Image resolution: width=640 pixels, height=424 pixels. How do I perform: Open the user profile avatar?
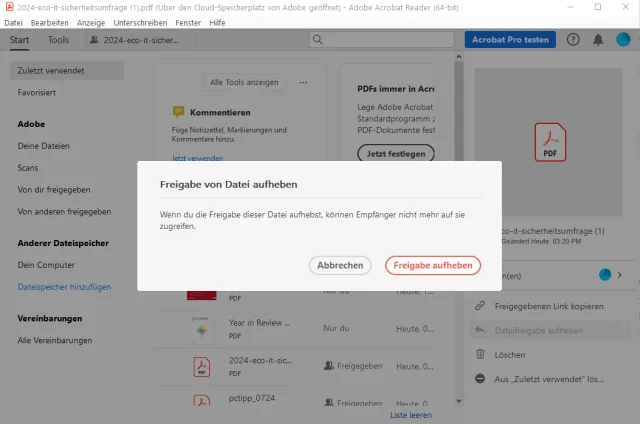623,40
